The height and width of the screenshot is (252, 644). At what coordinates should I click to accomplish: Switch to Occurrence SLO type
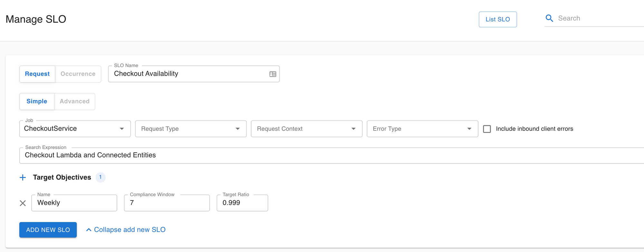coord(78,74)
